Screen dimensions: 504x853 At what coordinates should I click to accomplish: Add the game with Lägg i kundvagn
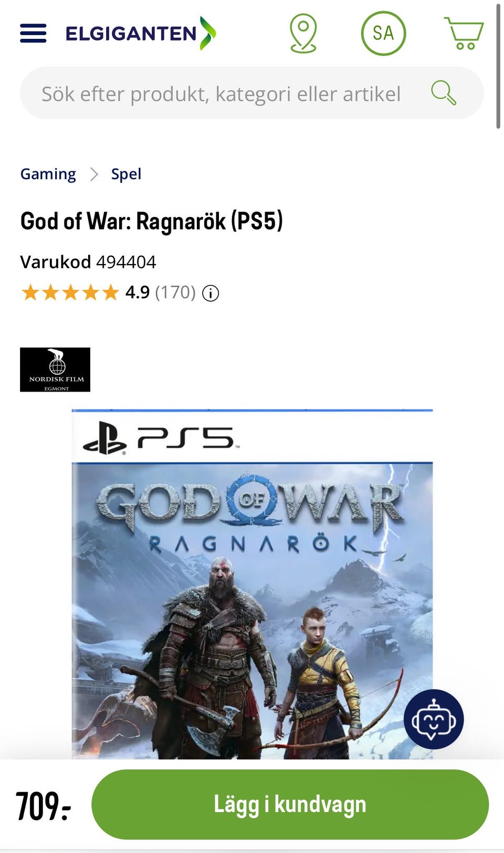[x=290, y=804]
